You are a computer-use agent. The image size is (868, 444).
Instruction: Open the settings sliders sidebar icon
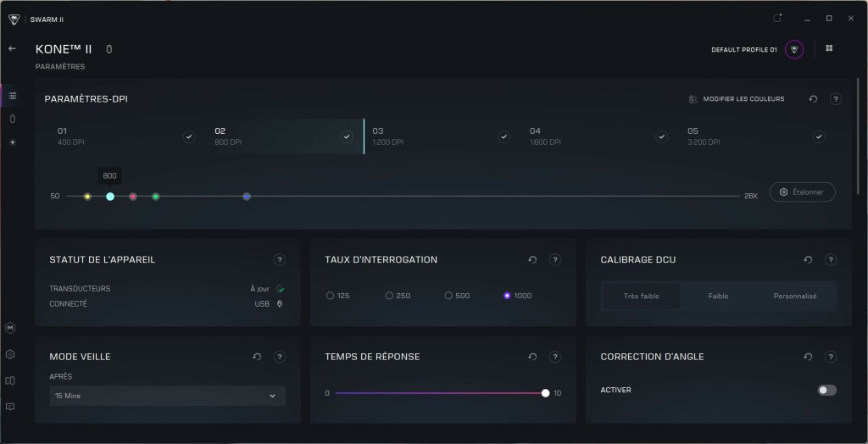click(13, 96)
